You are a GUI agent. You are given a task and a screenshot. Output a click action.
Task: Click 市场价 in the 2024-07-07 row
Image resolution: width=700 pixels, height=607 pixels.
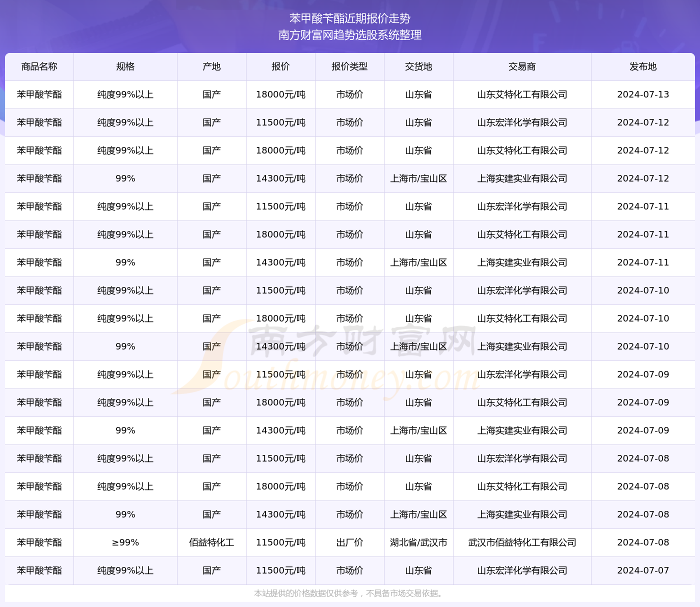point(349,570)
